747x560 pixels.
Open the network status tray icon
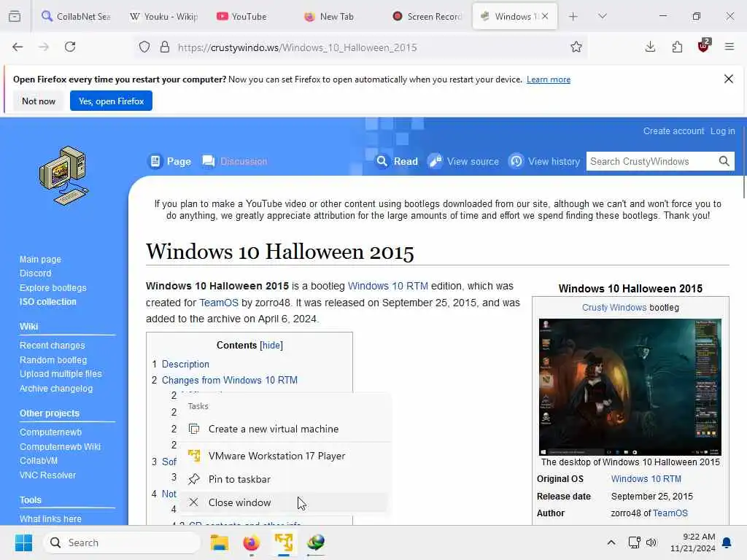[634, 542]
